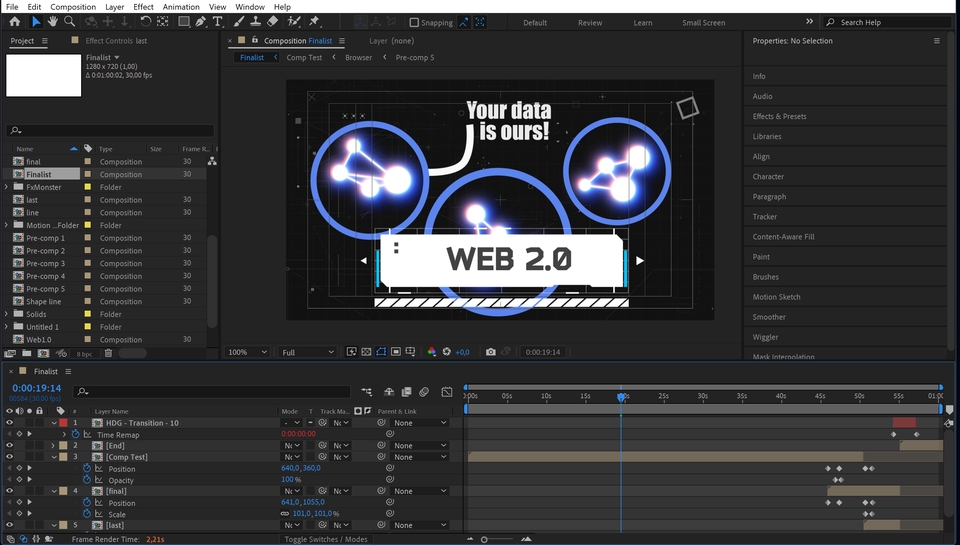Toggle the Shy layers switch in timeline
960x545 pixels.
(x=389, y=392)
